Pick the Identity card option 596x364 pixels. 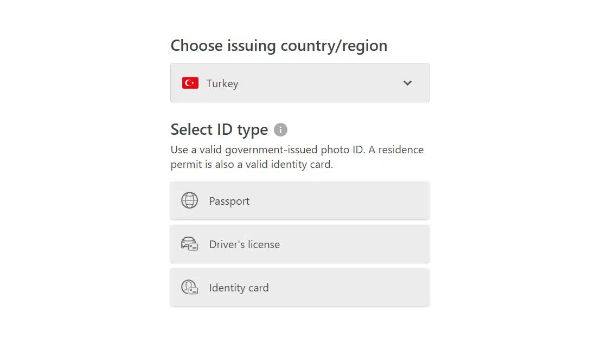coord(299,287)
